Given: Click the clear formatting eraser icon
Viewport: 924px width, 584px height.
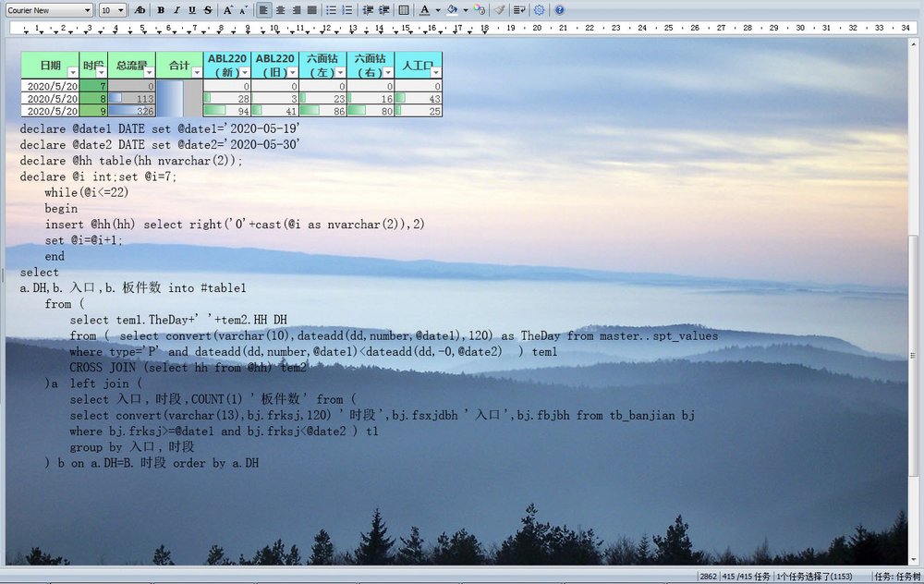Looking at the screenshot, I should (x=500, y=10).
